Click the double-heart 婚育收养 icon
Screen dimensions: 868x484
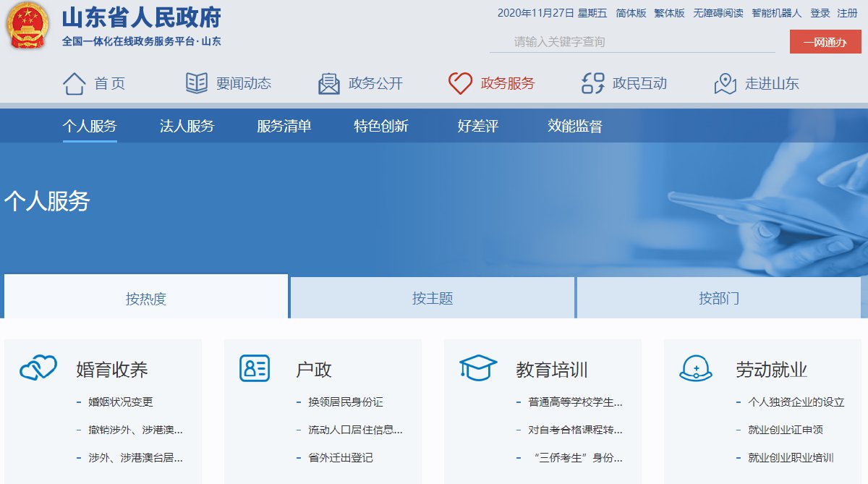pos(38,368)
